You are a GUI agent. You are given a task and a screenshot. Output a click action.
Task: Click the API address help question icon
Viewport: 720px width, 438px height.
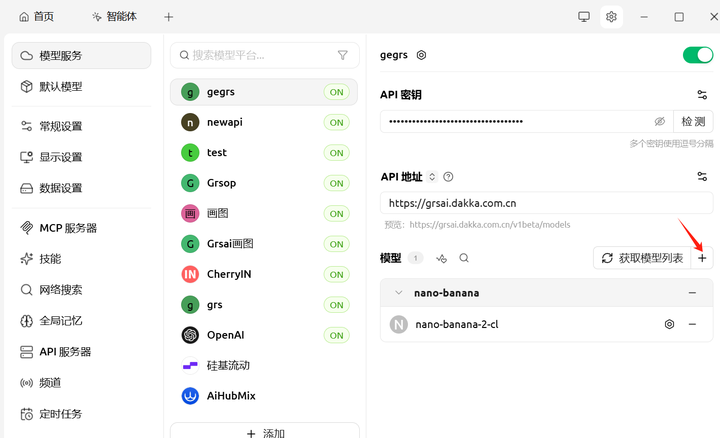click(448, 177)
